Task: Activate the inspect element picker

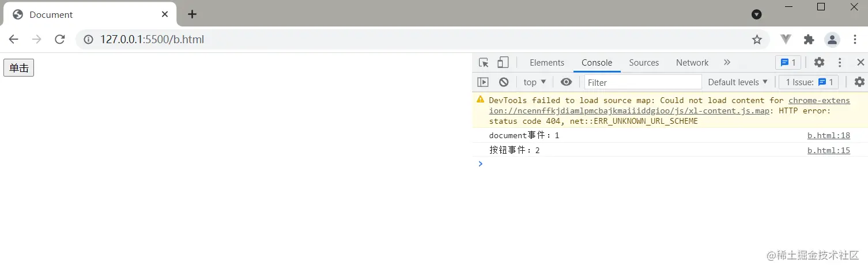Action: [484, 63]
